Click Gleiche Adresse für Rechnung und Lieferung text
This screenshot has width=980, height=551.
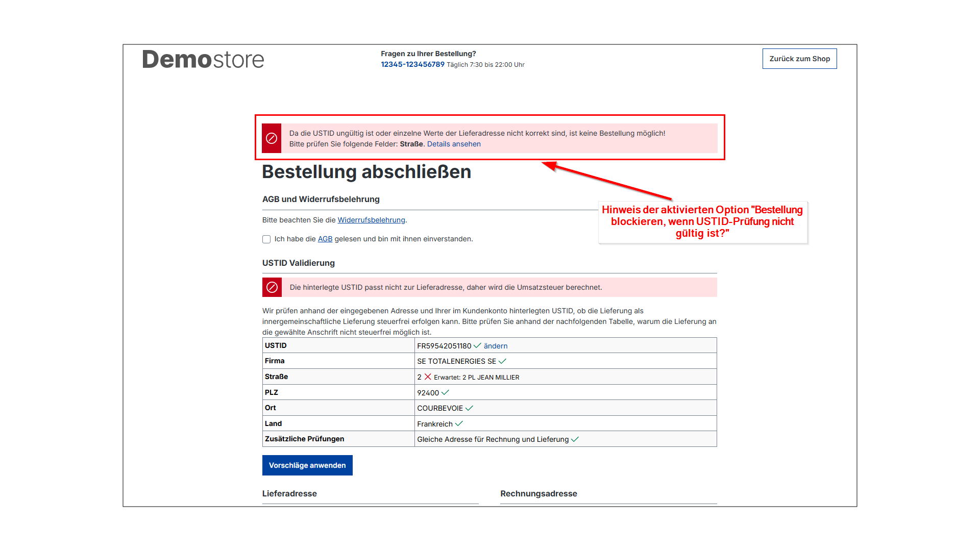click(493, 439)
